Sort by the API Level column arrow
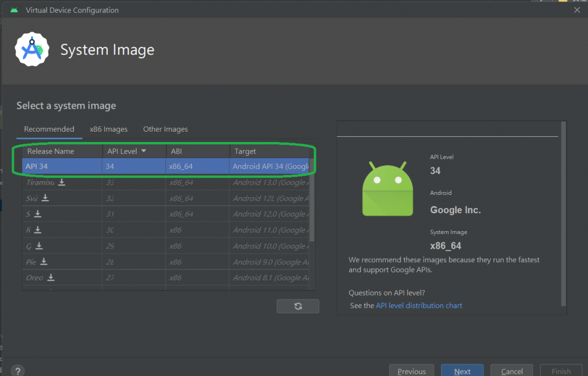The width and height of the screenshot is (588, 376). click(x=144, y=151)
